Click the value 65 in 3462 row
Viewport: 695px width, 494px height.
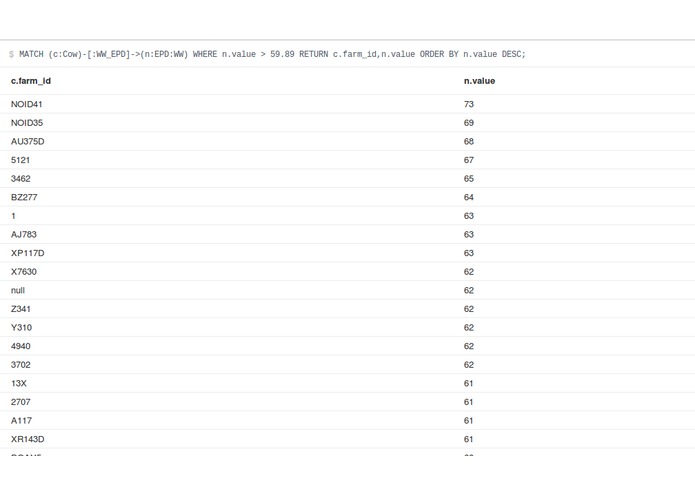469,179
